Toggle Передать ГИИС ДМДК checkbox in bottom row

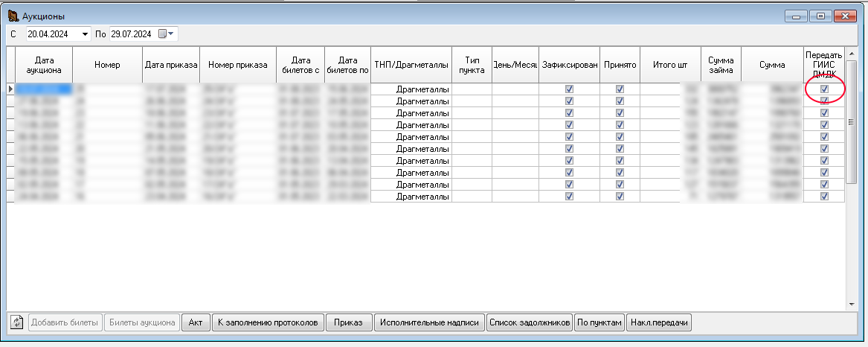click(x=824, y=197)
